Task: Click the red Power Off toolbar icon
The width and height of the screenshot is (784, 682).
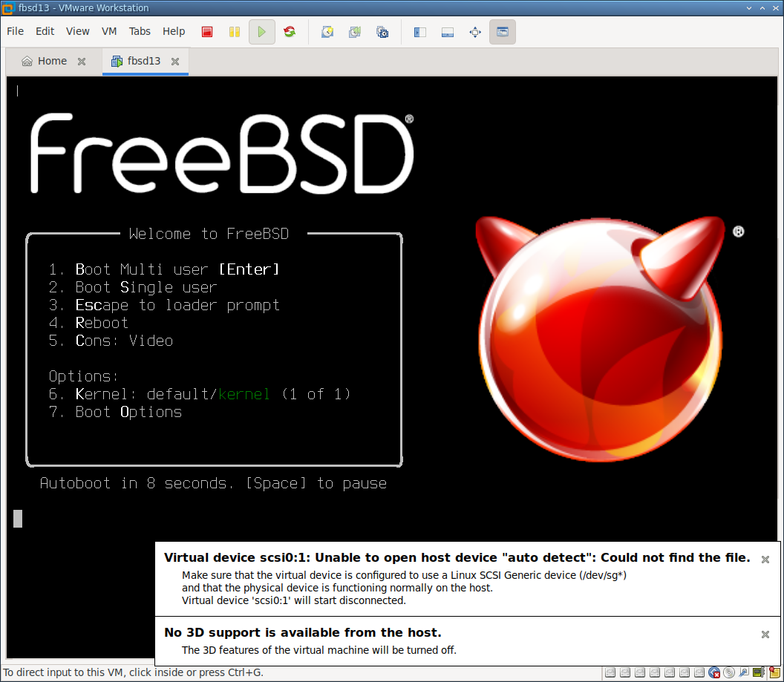Action: click(207, 32)
